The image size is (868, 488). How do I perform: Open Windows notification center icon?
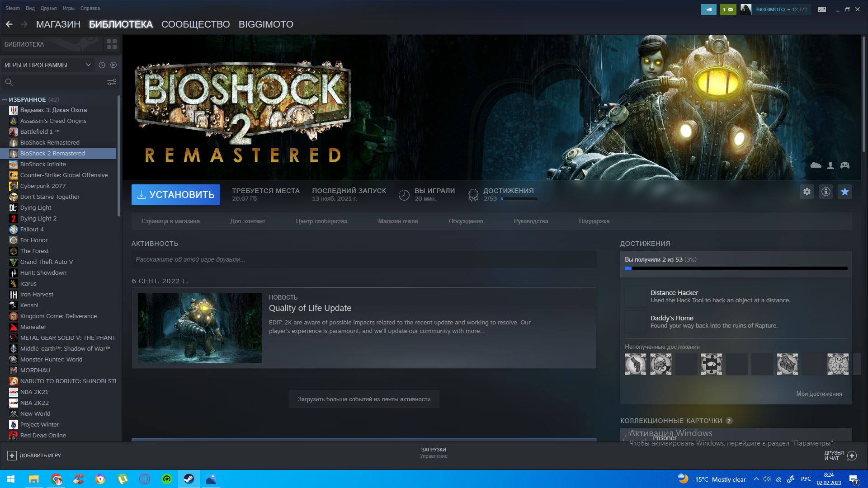(854, 479)
